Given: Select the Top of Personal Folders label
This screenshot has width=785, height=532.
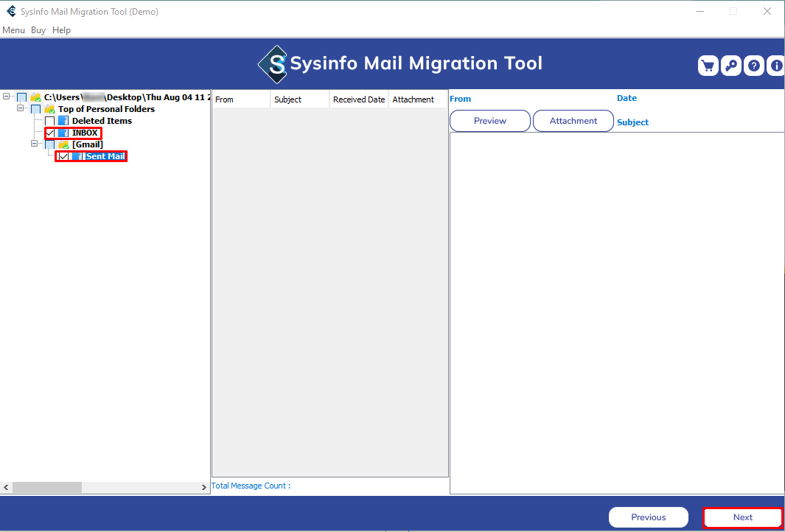Looking at the screenshot, I should tap(107, 108).
